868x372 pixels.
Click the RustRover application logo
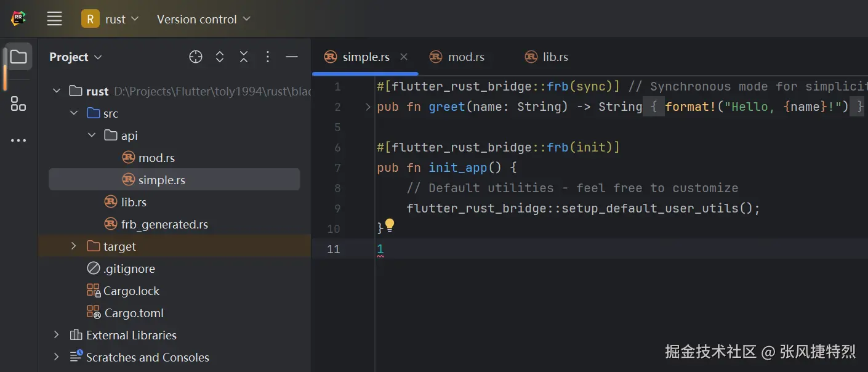click(19, 19)
